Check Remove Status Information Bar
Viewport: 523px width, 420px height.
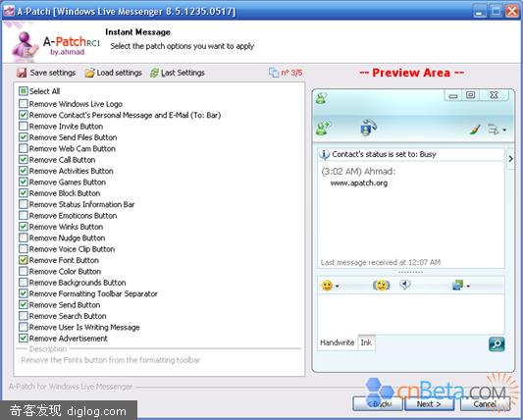pos(23,204)
